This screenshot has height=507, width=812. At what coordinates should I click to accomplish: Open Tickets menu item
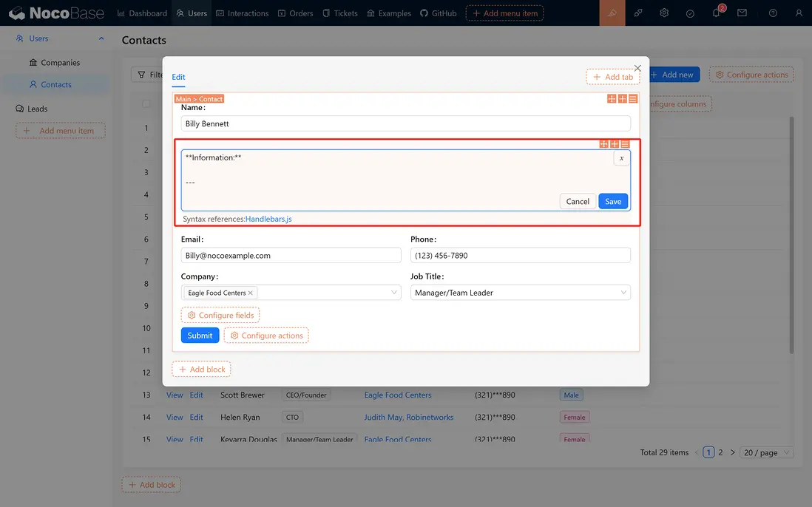click(340, 13)
